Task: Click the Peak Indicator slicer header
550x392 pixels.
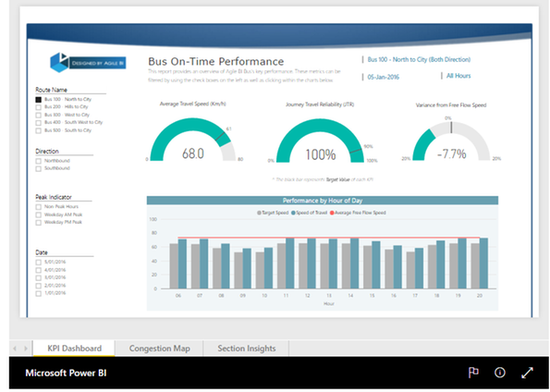Action: pos(54,197)
